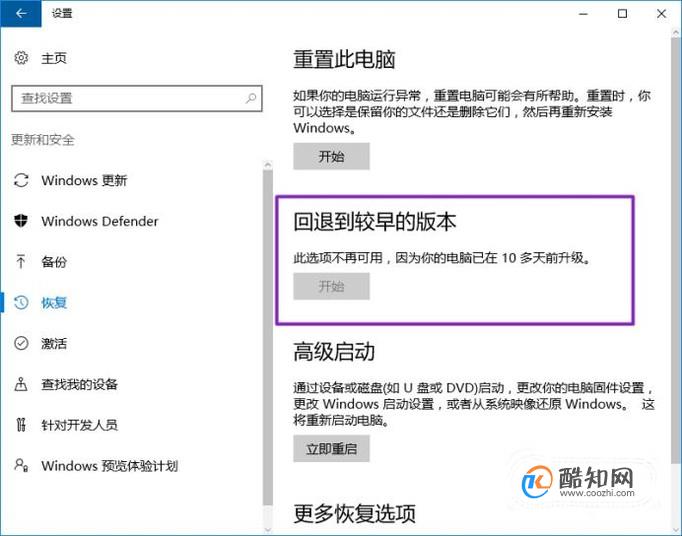Focus the 查找设置 search field
Screen dimensions: 682x536
click(x=137, y=99)
